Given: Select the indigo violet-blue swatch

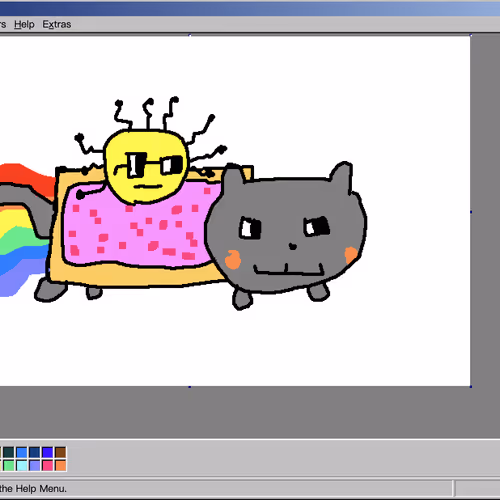Looking at the screenshot, I should (47, 452).
